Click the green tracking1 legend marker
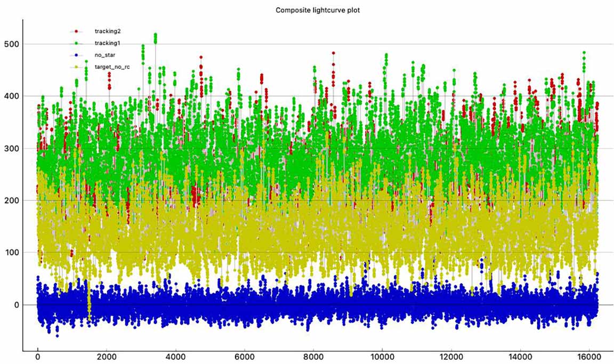The height and width of the screenshot is (364, 614). click(x=76, y=43)
